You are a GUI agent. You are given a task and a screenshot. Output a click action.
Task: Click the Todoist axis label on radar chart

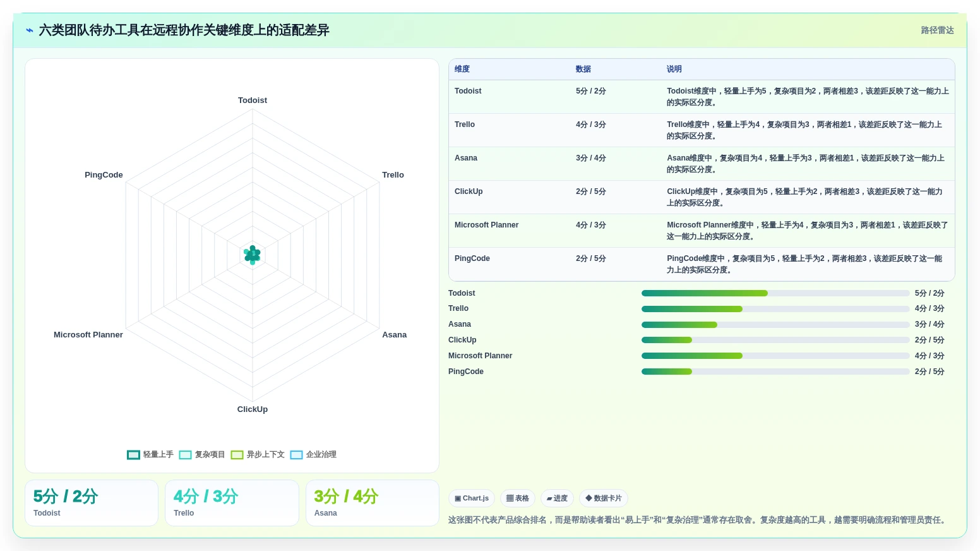(x=253, y=100)
